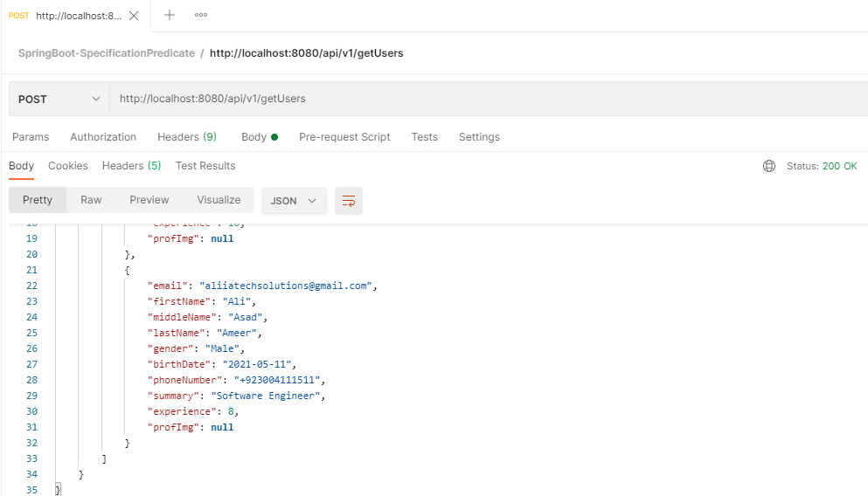This screenshot has height=496, width=868.
Task: Open the Pre-request Script tab
Action: coord(344,136)
